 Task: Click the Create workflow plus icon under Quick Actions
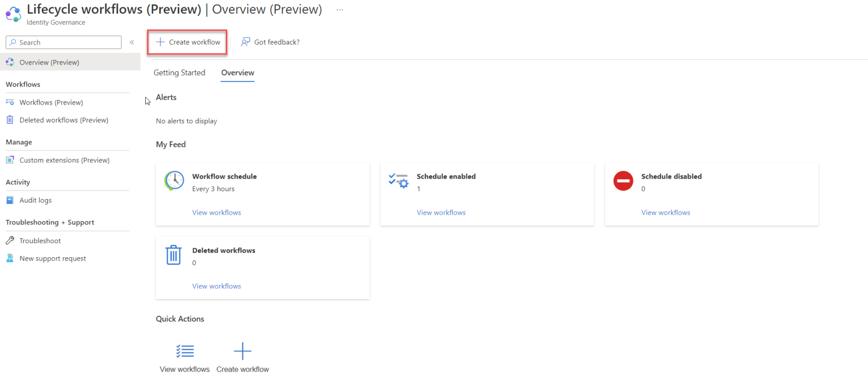tap(242, 351)
